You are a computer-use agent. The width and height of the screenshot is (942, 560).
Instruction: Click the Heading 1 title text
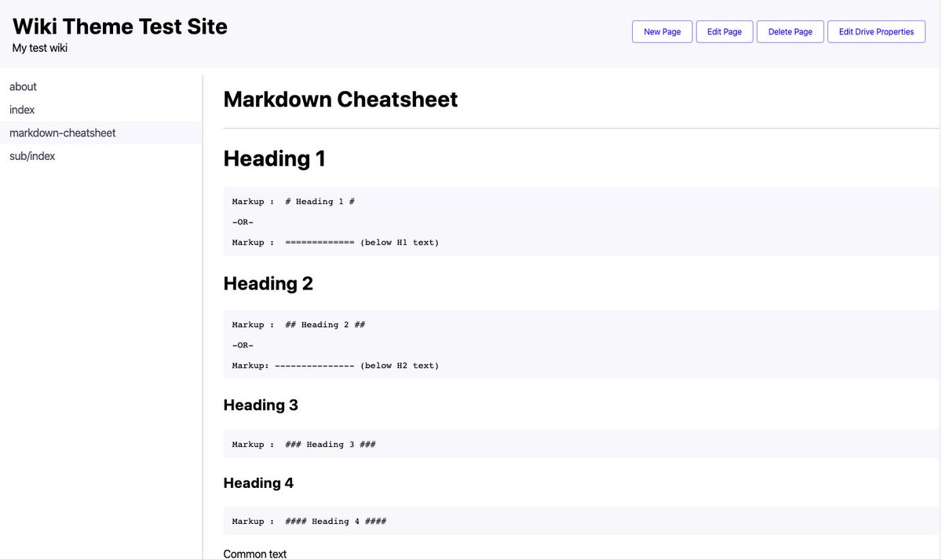click(275, 158)
